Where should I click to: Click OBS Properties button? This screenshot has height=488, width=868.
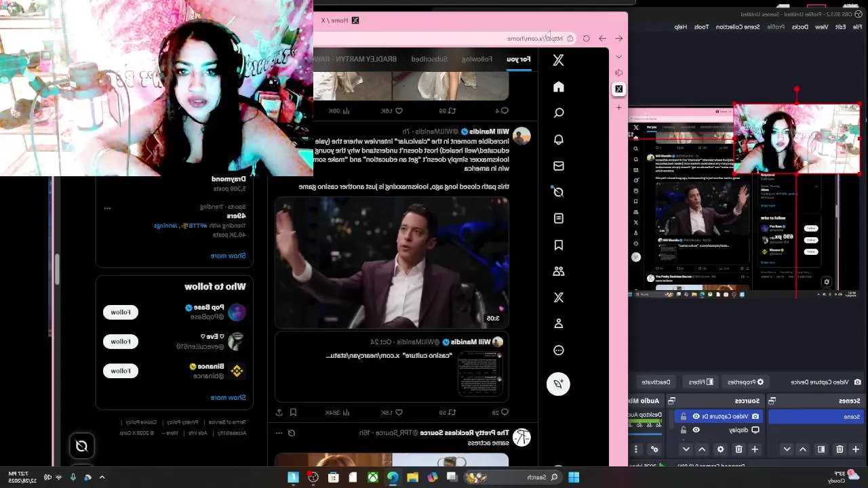(x=745, y=382)
